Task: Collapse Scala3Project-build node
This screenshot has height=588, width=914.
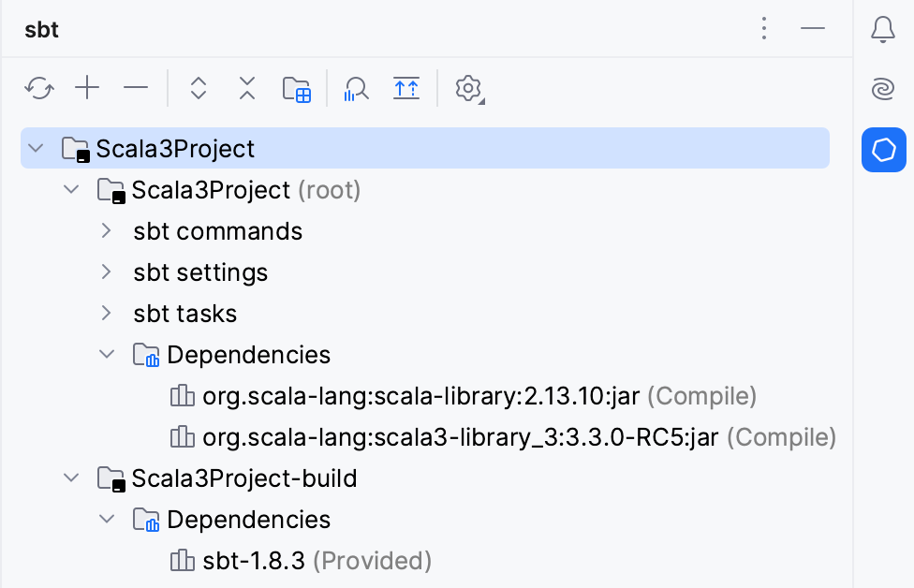Action: [71, 478]
